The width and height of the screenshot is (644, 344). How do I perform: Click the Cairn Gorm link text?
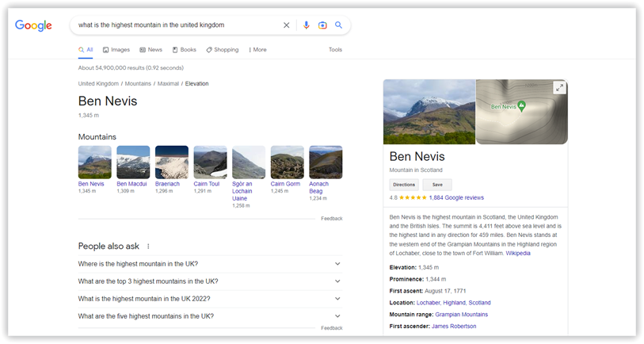(285, 184)
